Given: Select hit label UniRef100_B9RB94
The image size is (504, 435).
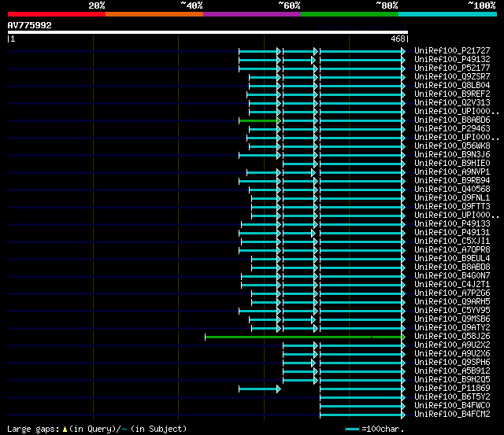Looking at the screenshot, I should pos(452,181).
